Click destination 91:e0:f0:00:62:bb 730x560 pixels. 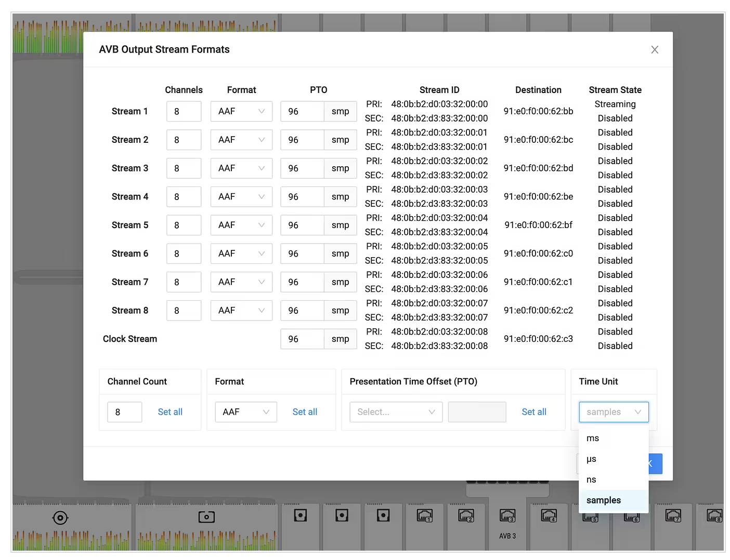pos(538,111)
